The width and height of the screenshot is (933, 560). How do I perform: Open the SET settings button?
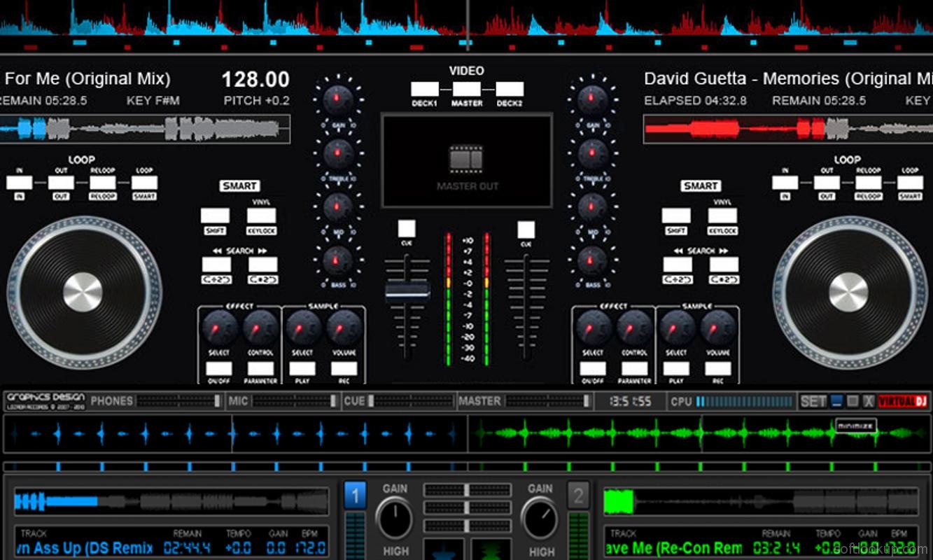[x=813, y=401]
